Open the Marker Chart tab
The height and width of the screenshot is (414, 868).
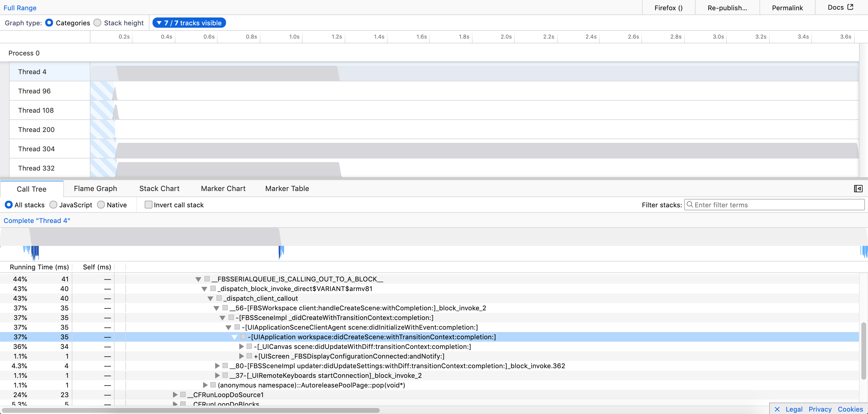[223, 189]
